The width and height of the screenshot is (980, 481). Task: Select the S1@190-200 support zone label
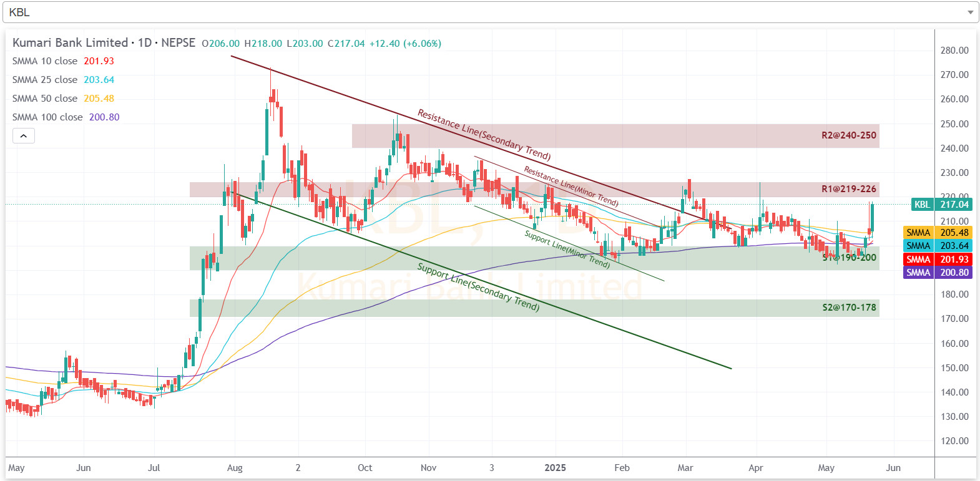848,257
